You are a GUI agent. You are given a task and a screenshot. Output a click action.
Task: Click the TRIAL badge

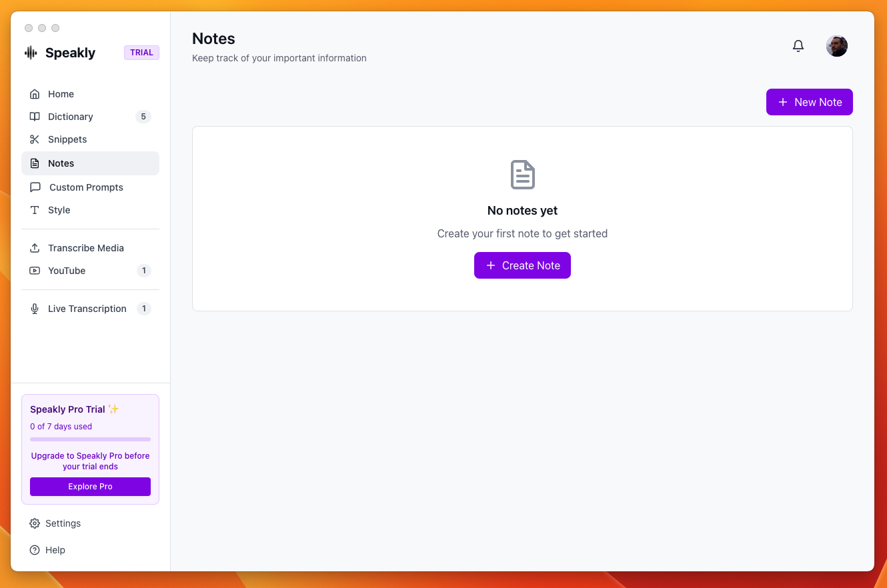pyautogui.click(x=141, y=53)
